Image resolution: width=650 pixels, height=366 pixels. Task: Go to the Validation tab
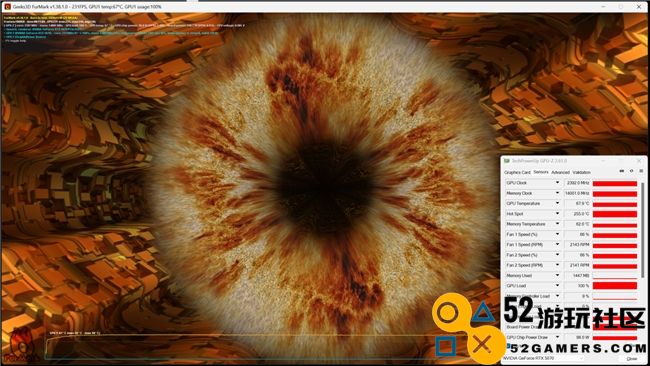tap(582, 172)
